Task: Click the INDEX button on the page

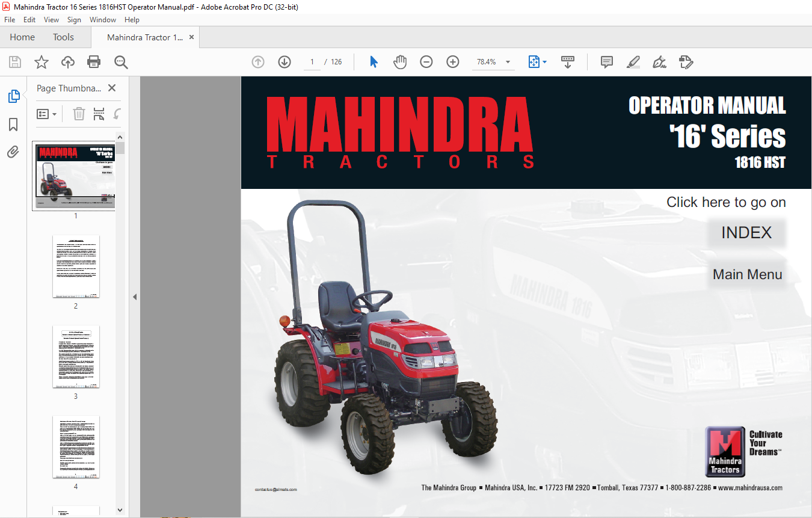Action: pos(746,233)
